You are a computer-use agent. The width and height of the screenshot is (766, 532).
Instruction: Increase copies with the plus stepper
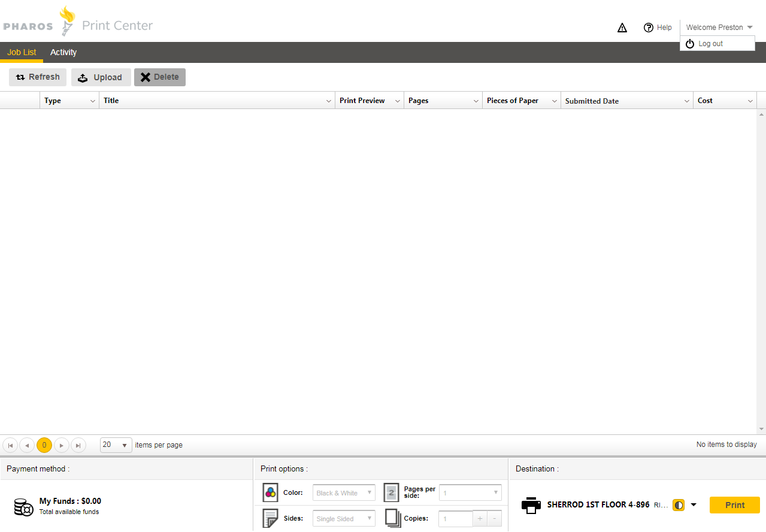(x=480, y=519)
